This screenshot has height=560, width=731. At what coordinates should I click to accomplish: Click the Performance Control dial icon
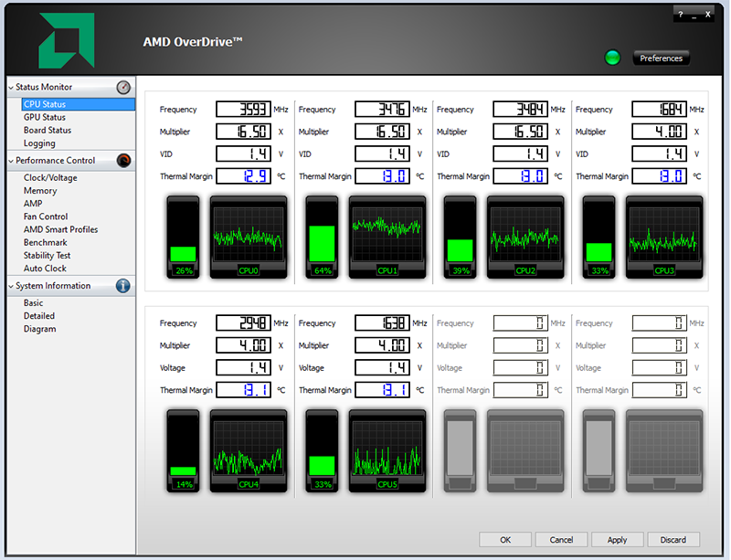click(x=124, y=161)
